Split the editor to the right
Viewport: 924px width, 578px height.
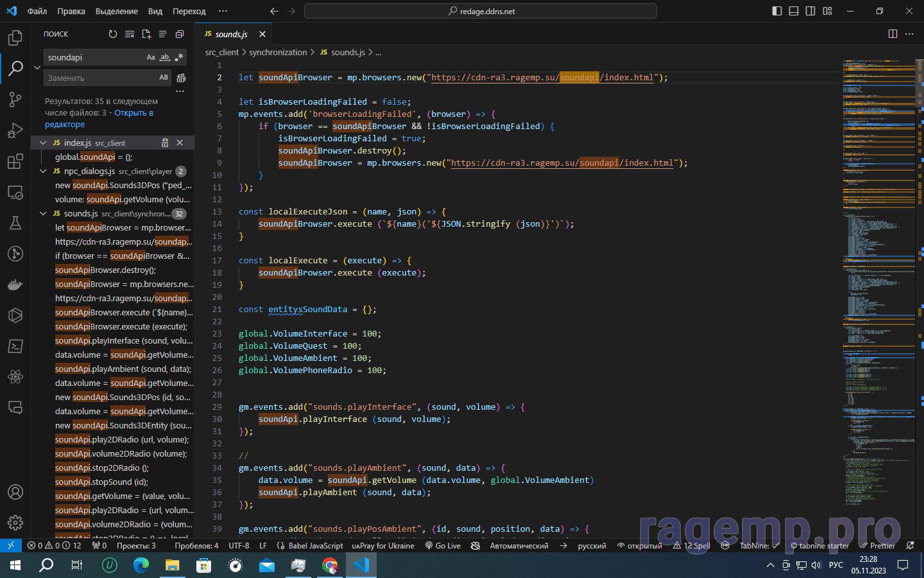point(893,34)
